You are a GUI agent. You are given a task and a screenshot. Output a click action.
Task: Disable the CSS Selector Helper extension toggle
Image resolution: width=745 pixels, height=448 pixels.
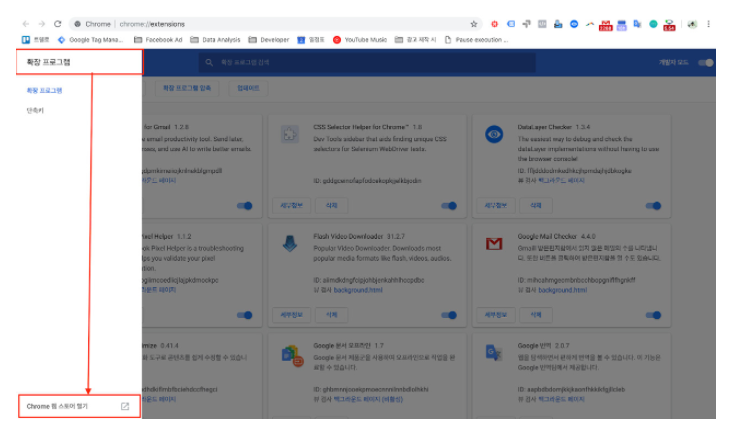[449, 206]
